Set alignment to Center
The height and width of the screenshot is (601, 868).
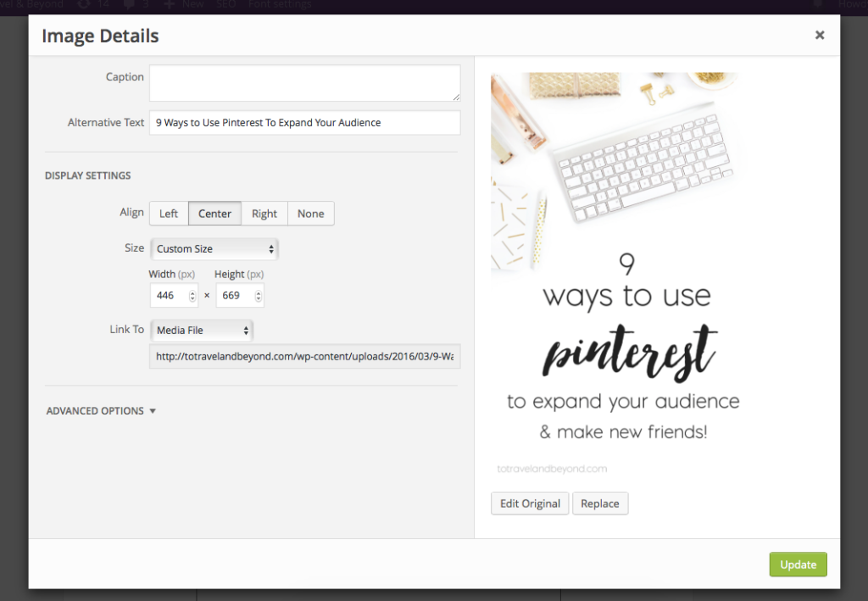coord(214,214)
